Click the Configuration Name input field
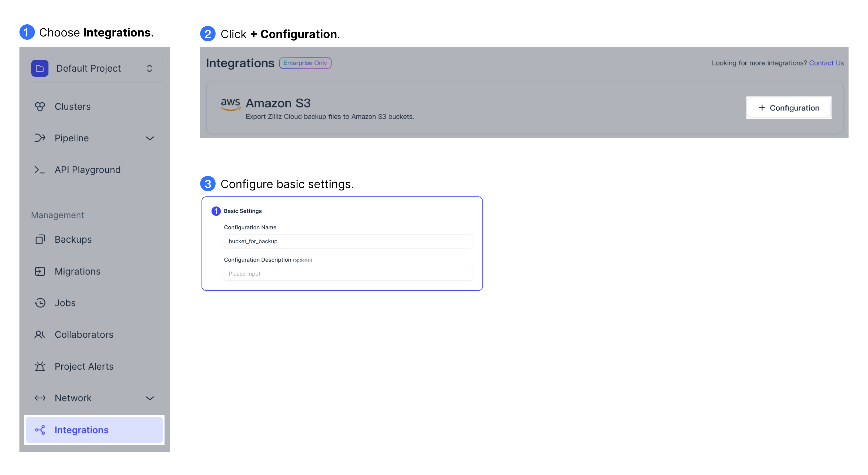This screenshot has height=475, width=868. point(348,241)
